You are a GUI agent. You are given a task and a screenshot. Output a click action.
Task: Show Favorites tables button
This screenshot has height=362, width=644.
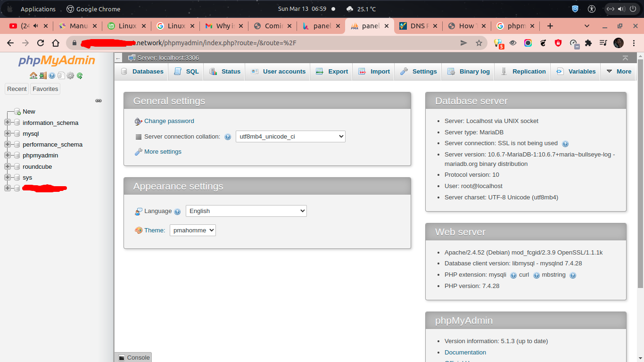(45, 89)
